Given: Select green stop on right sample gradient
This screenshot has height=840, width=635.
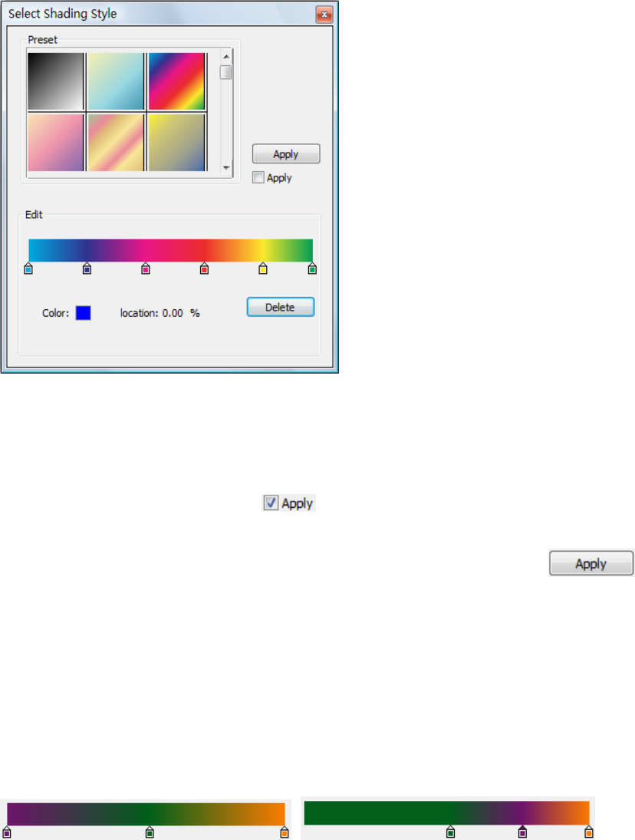Looking at the screenshot, I should [x=451, y=832].
